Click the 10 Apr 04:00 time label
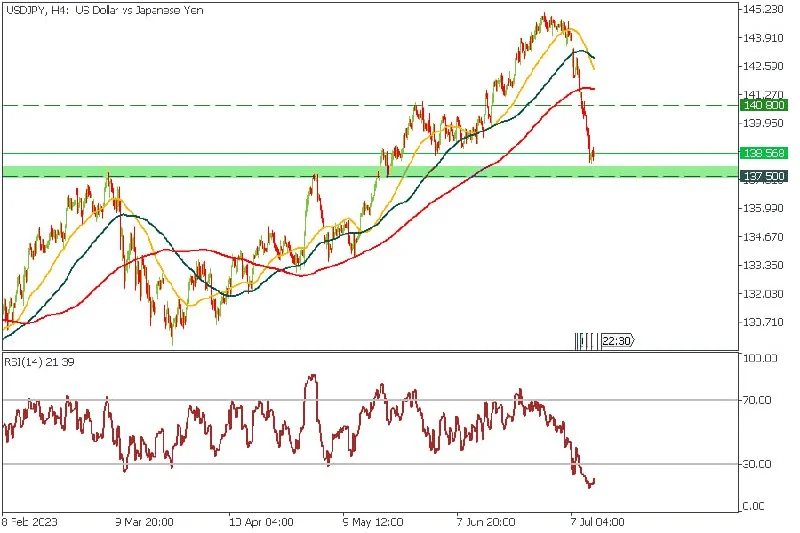Viewport: 800px width, 533px height. coord(260,522)
